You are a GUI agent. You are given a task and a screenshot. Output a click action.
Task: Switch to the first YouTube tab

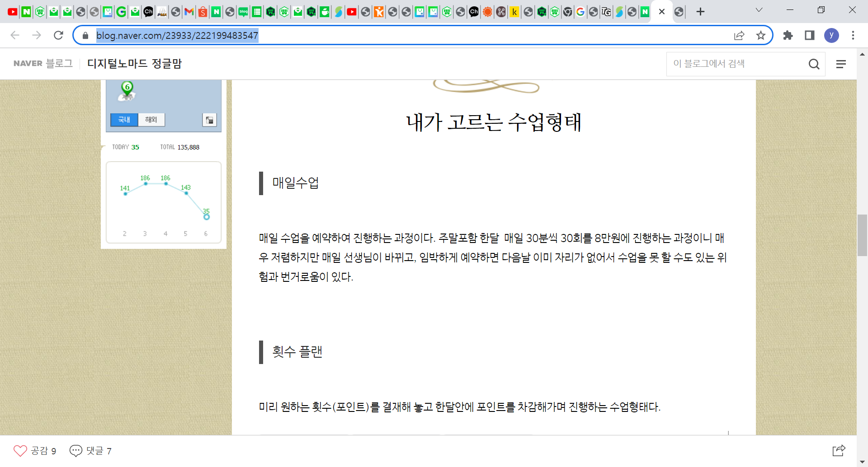tap(13, 12)
